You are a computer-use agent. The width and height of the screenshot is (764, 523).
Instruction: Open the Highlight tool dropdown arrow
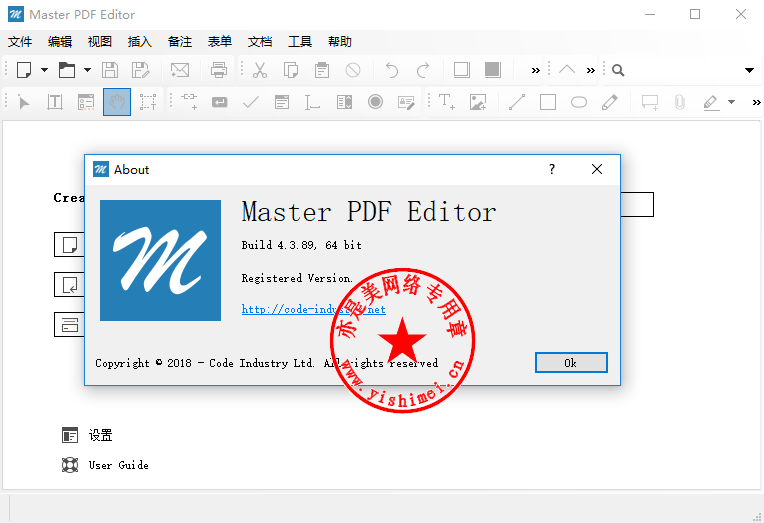[731, 102]
